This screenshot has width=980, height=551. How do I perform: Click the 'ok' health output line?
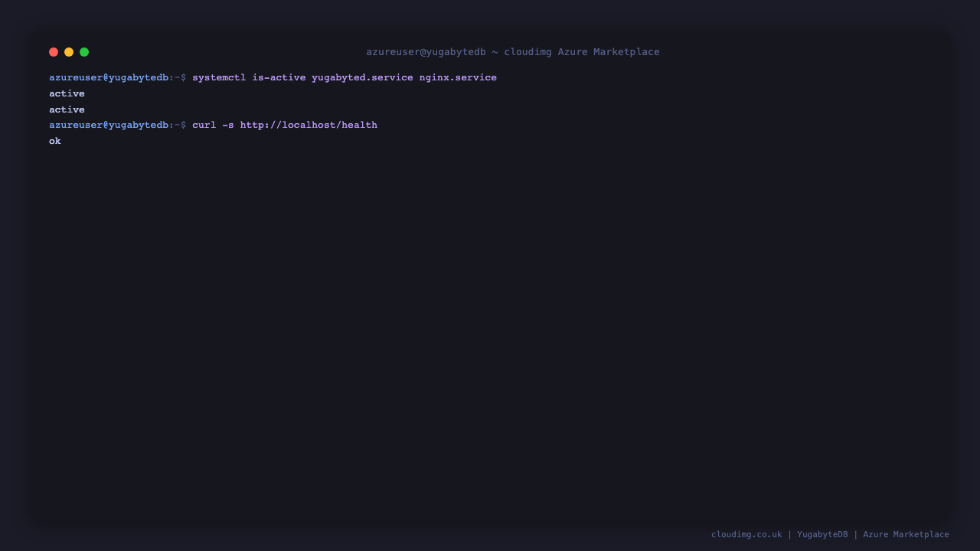(x=55, y=142)
